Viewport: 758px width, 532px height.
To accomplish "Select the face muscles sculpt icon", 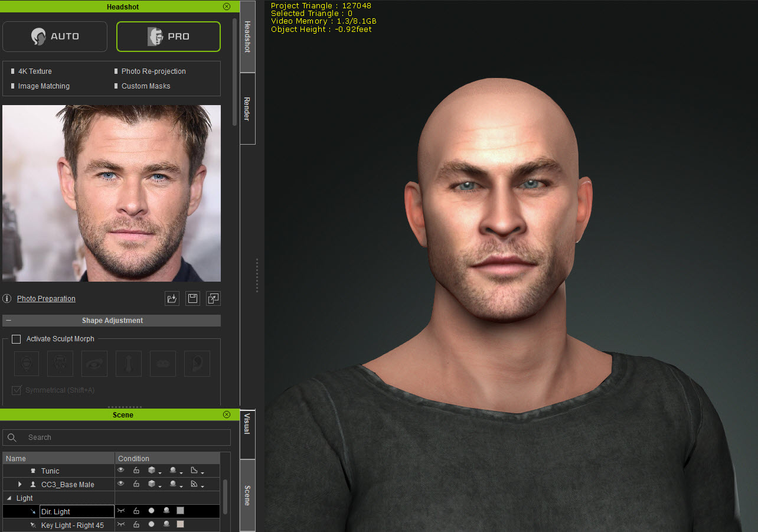I will (60, 364).
